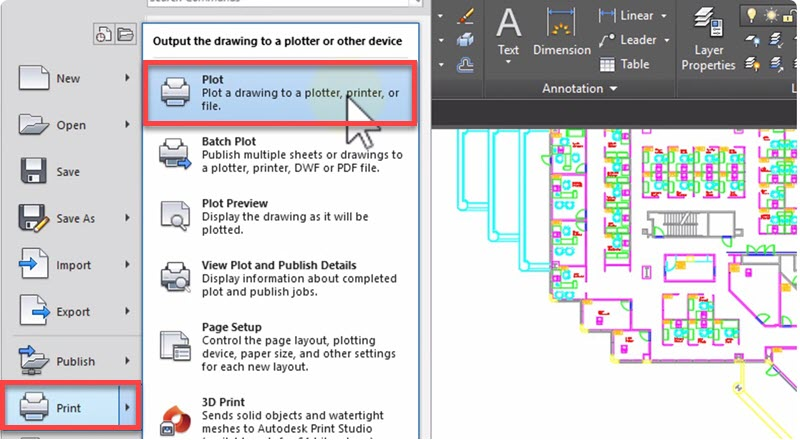Toggle the layer on/off lightbulb icon
Viewport: 800px width, 440px height.
click(753, 14)
